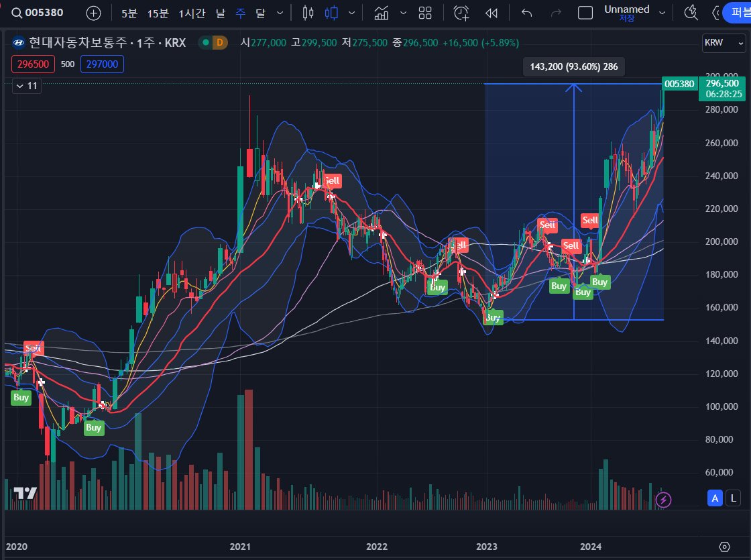
Task: Click the 005380 price label tag
Action: tap(679, 85)
